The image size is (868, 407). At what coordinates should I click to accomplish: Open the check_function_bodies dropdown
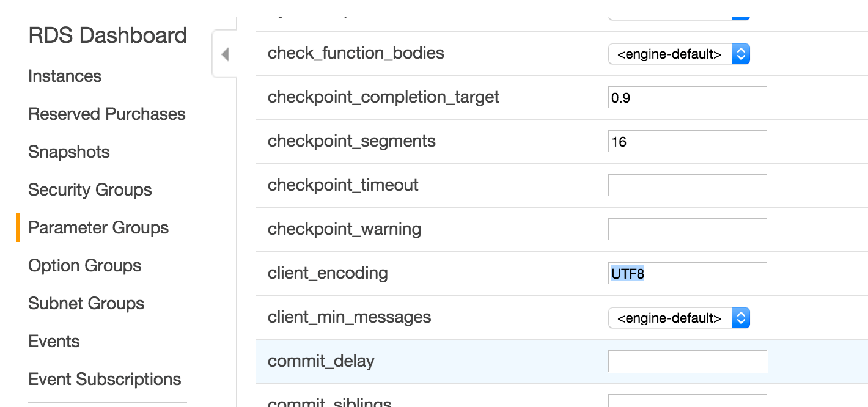click(679, 54)
